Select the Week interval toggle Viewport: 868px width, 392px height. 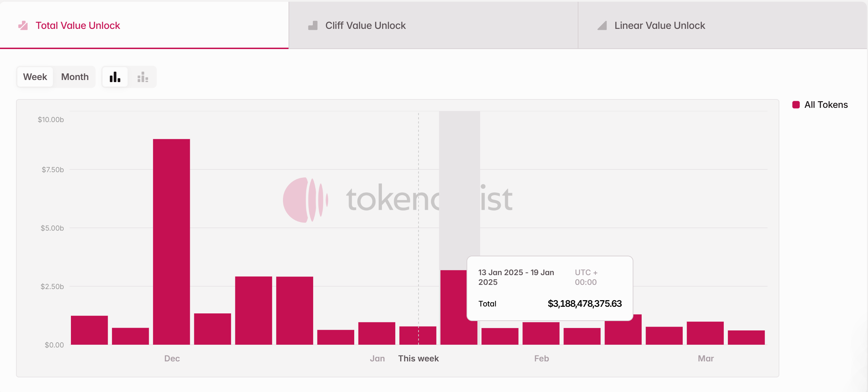coord(35,77)
